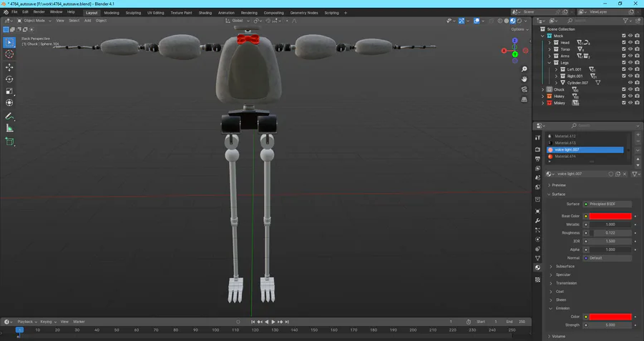Switch to the Shading workspace tab
This screenshot has height=341, width=644.
[205, 13]
